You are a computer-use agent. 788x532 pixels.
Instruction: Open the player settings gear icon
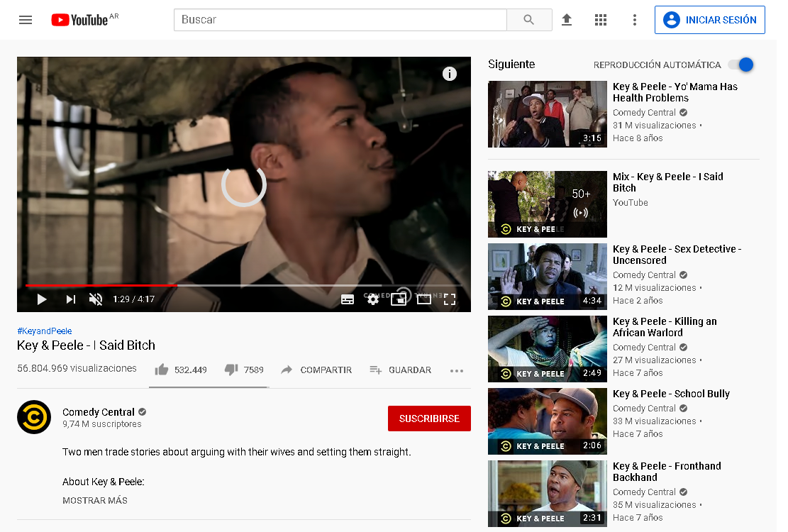pos(373,299)
